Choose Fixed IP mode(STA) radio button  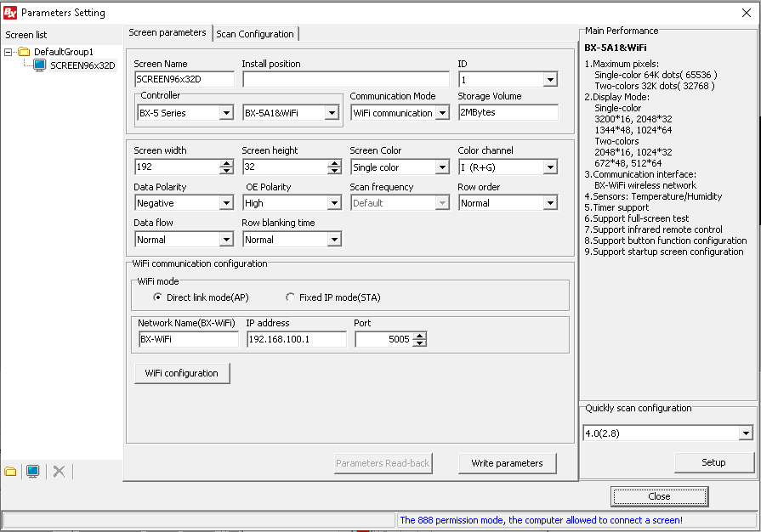click(x=290, y=297)
